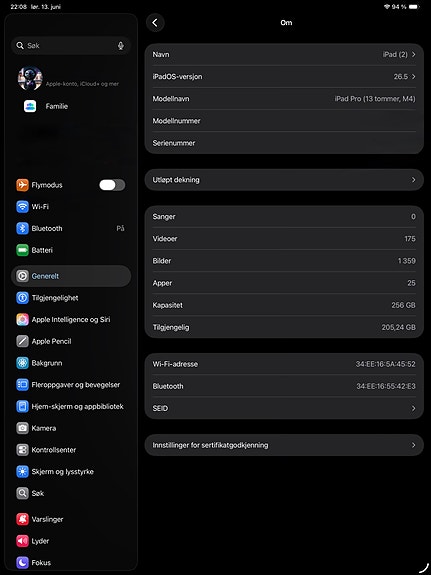Screen dimensions: 431x575
Task: Tap the Modellnummer row
Action: click(284, 121)
